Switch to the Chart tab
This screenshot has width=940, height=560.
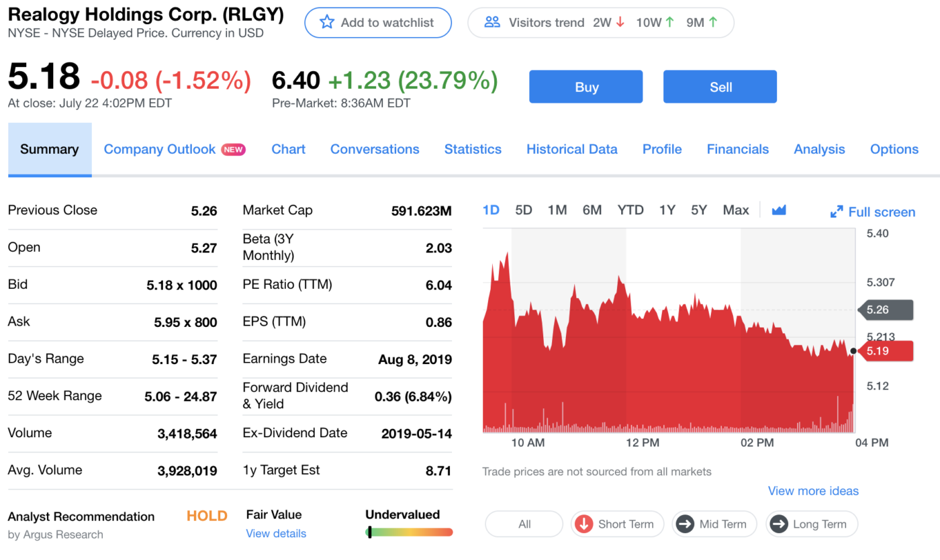pos(289,149)
